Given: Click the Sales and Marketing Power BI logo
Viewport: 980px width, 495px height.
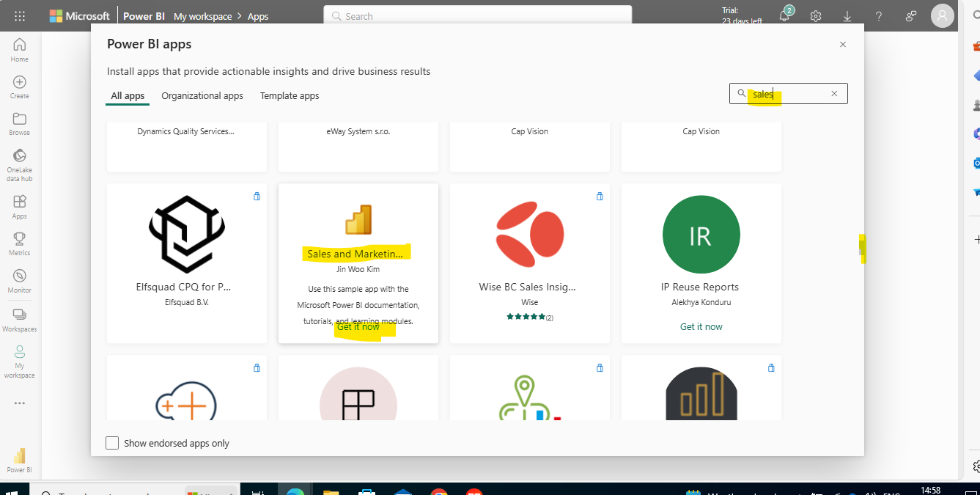Looking at the screenshot, I should [358, 219].
